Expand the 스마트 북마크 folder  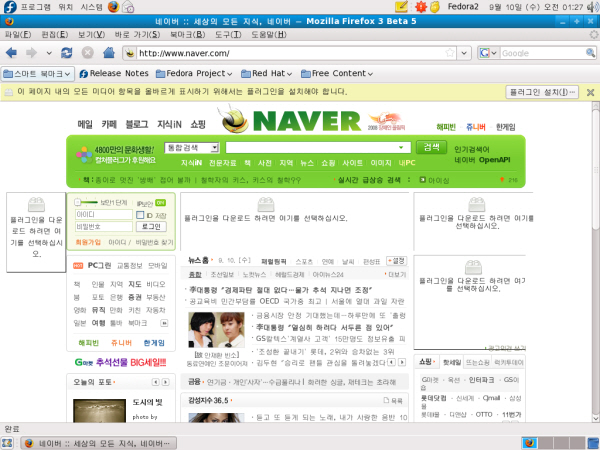click(x=38, y=73)
